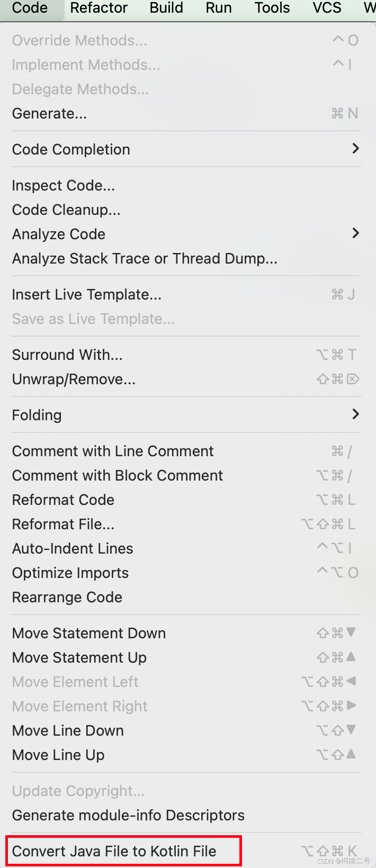Select Analyze Stack Trace or Thread Dump
The image size is (376, 868).
click(x=144, y=258)
